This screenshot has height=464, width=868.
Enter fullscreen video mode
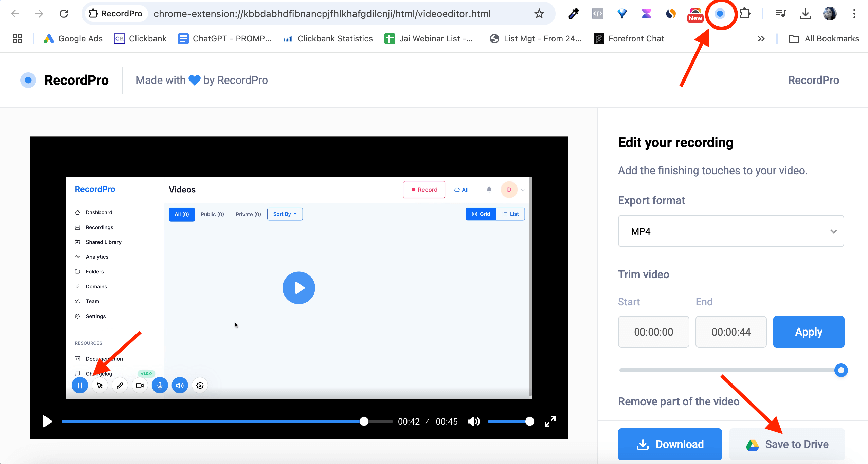pos(550,422)
